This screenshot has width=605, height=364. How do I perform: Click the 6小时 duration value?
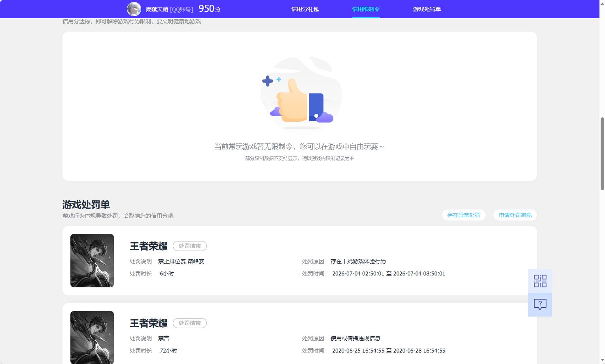167,273
